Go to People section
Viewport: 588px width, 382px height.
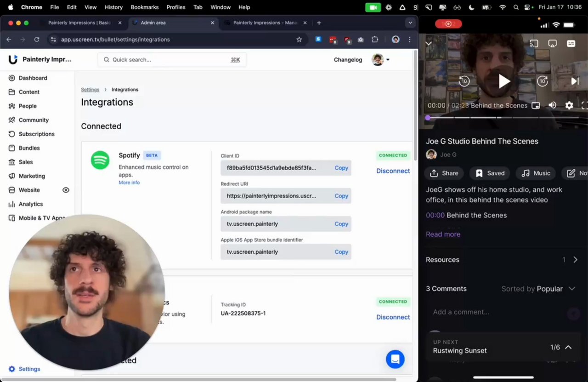tap(28, 106)
